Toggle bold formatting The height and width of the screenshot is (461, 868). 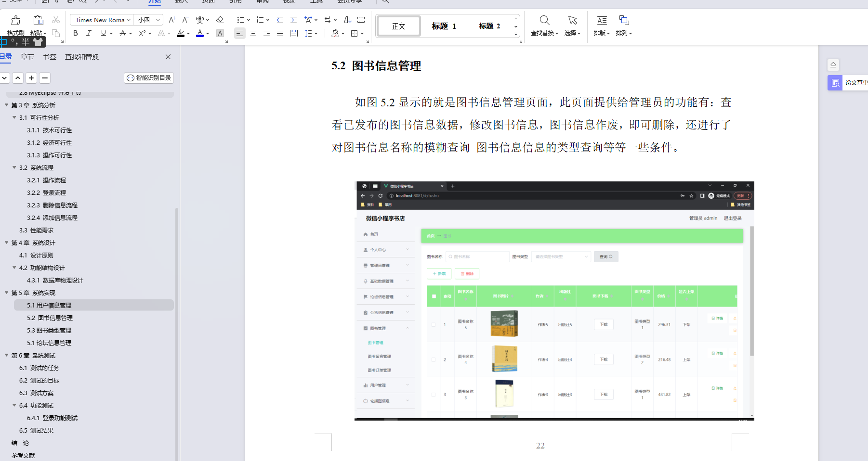[75, 33]
